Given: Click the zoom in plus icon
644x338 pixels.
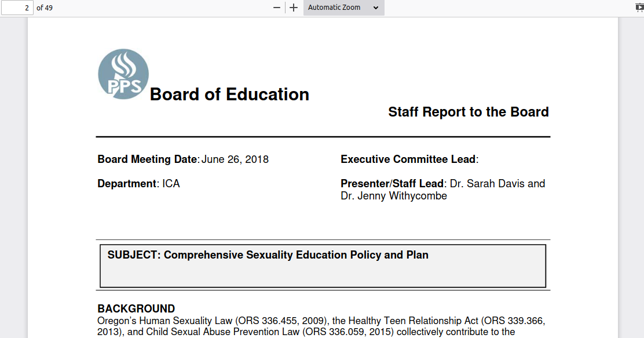Looking at the screenshot, I should [293, 8].
